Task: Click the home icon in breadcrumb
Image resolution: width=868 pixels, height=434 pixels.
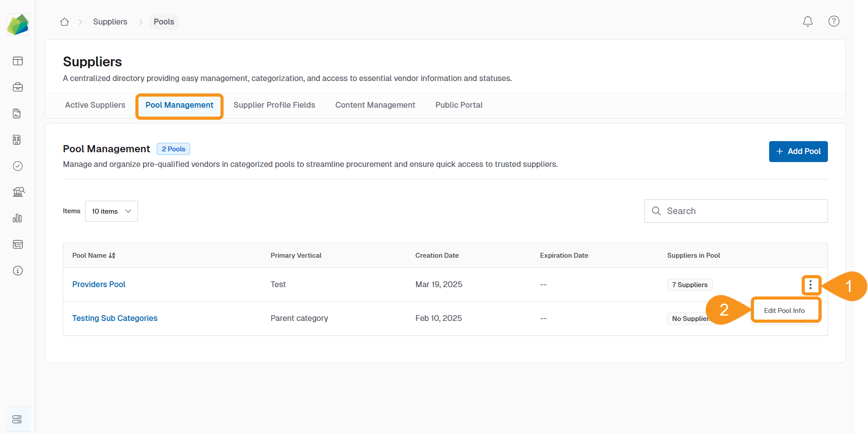Action: click(65, 22)
